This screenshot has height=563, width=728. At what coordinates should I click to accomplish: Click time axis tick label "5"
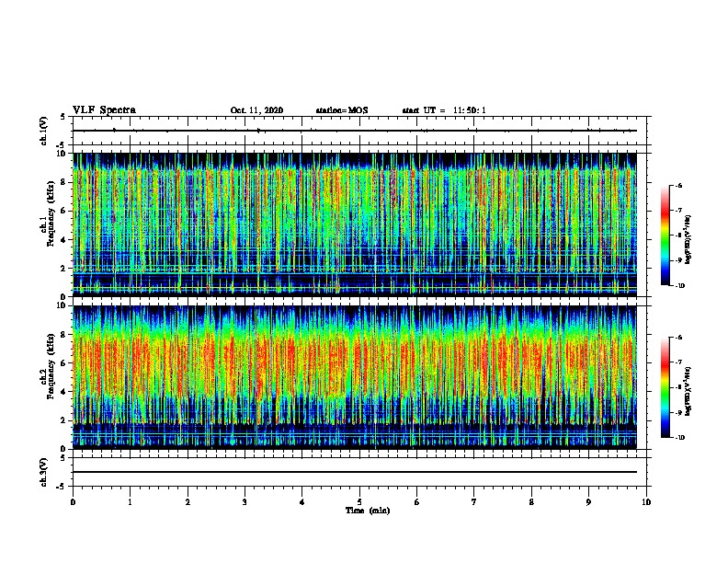pos(359,502)
